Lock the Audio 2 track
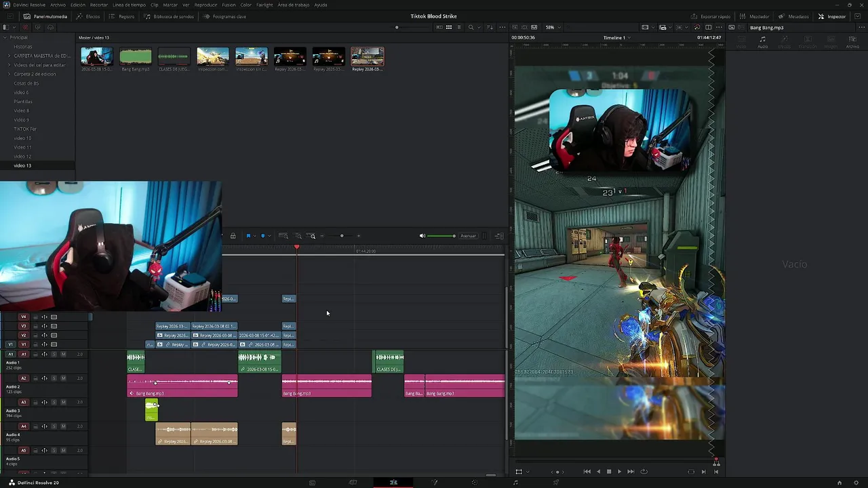The width and height of the screenshot is (868, 488). click(x=35, y=378)
